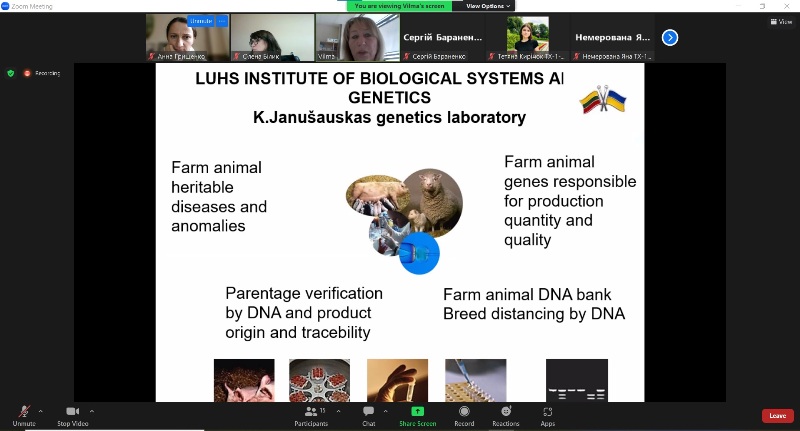Click the gloved hand with test tube photo
This screenshot has height=431, width=800.
pyautogui.click(x=397, y=381)
